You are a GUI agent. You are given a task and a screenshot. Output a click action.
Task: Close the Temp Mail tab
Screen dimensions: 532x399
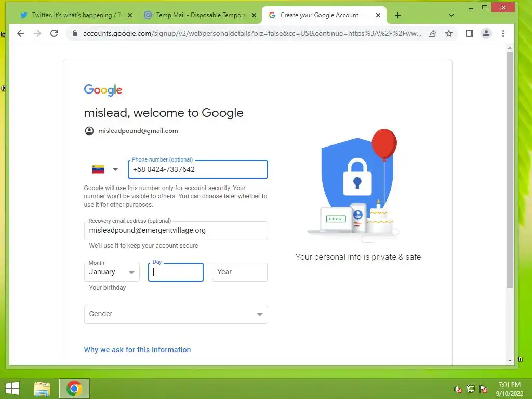254,15
